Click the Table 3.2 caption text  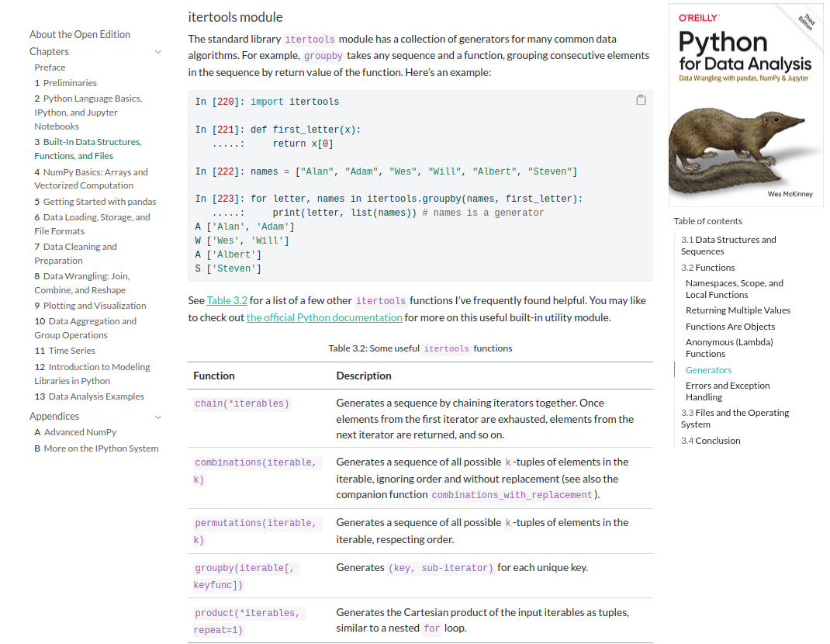(420, 348)
